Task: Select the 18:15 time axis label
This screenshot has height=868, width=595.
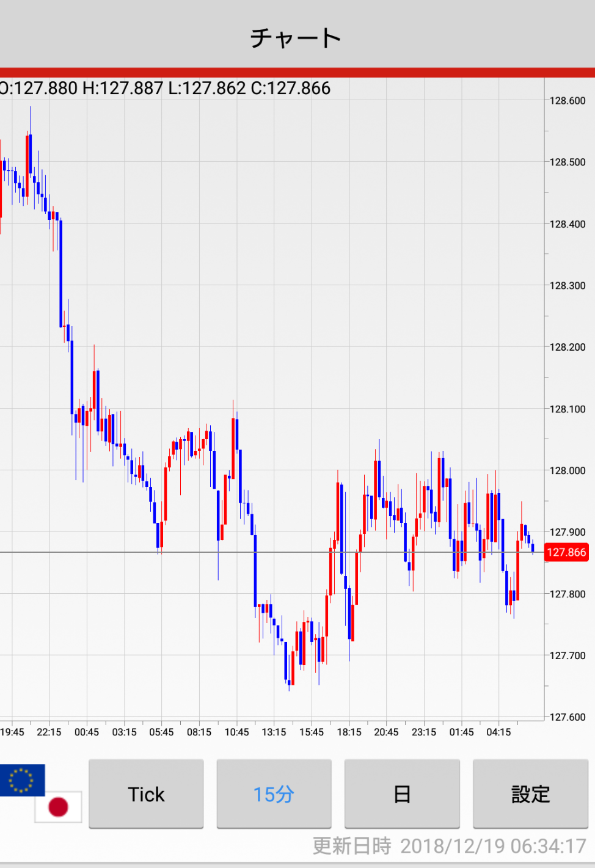Action: click(349, 732)
